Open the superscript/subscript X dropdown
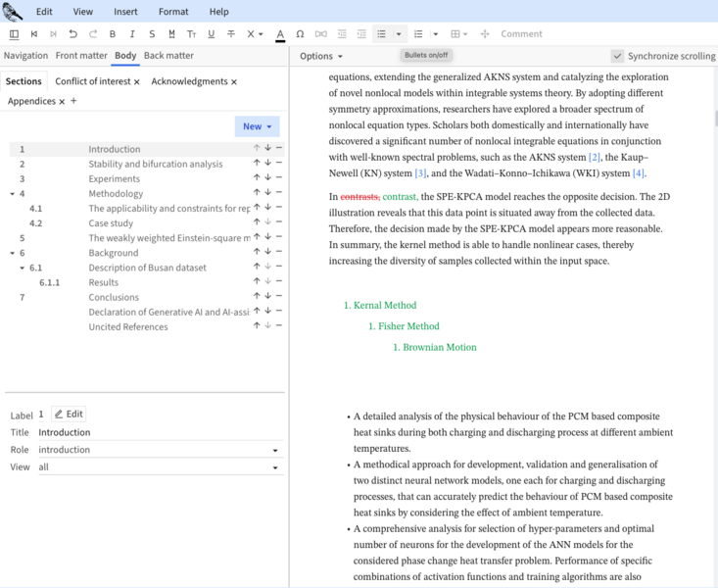This screenshot has height=588, width=718. (x=255, y=34)
